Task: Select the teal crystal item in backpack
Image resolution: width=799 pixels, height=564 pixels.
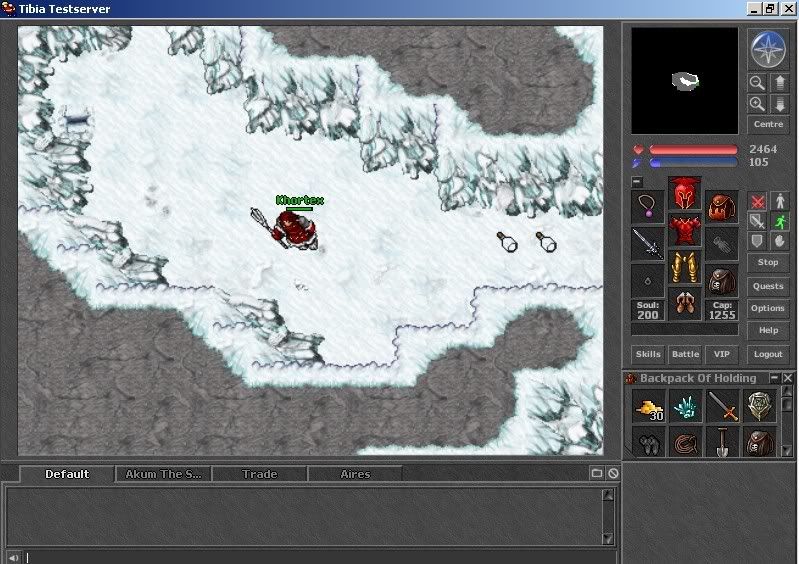Action: [685, 406]
